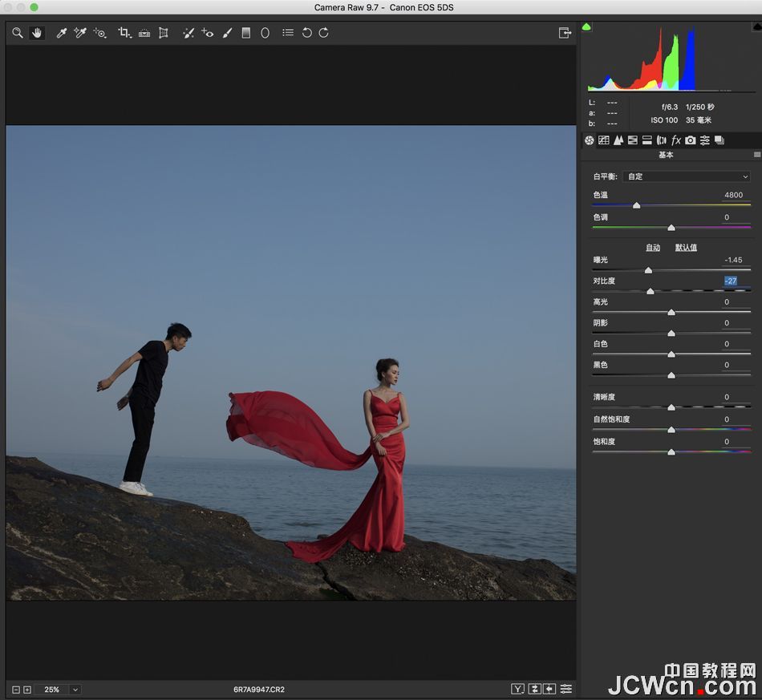Open the Basic panel tab
The image size is (762, 700).
590,140
